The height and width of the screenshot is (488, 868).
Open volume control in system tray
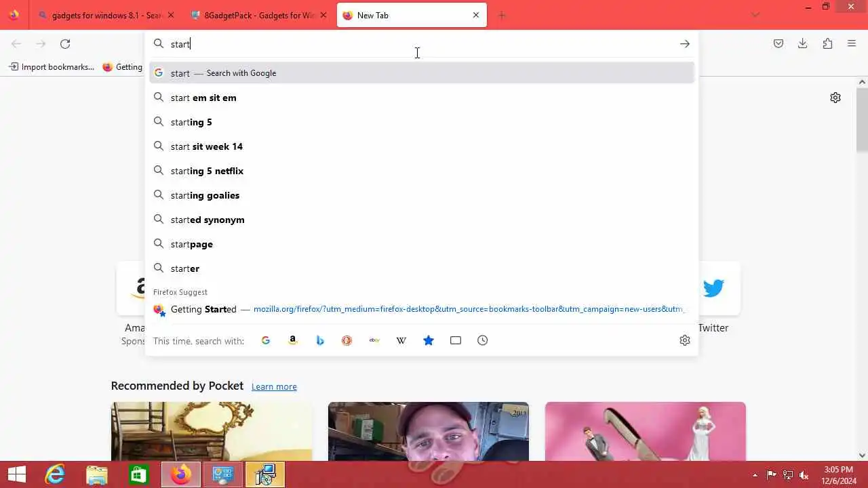point(804,475)
